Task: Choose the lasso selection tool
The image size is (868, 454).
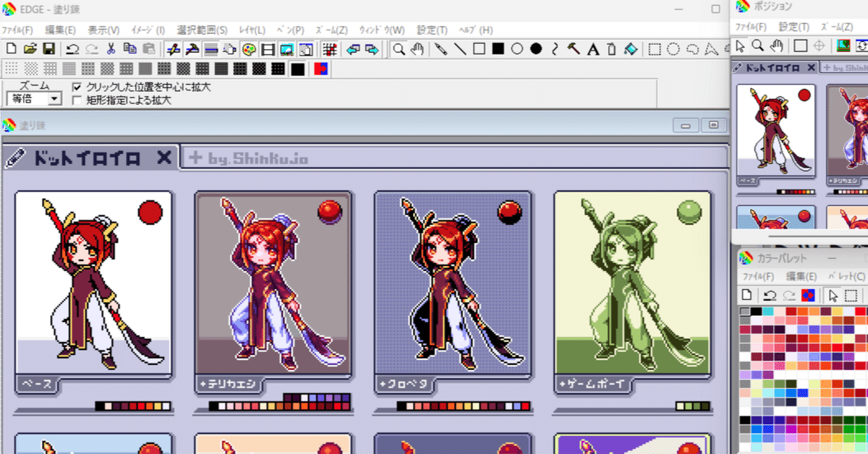Action: pyautogui.click(x=693, y=49)
